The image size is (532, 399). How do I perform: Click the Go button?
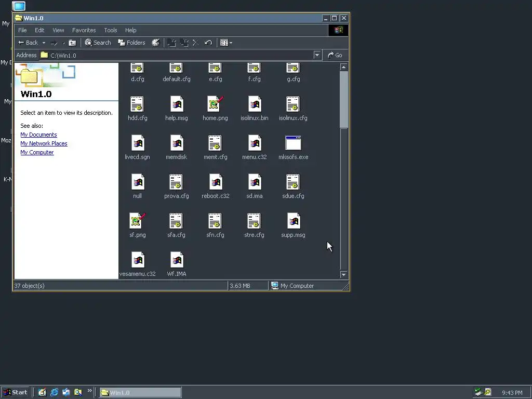tap(335, 55)
